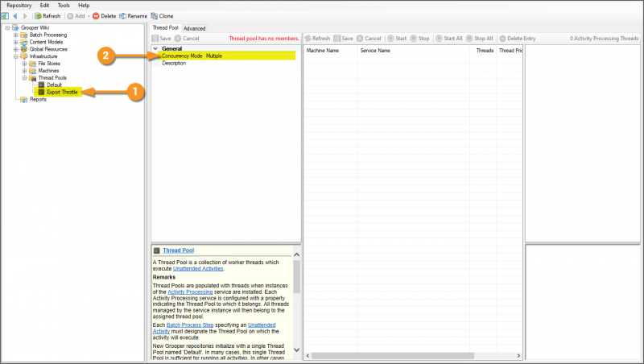Expand the Global Resources node
This screenshot has height=364, width=644.
click(x=16, y=49)
